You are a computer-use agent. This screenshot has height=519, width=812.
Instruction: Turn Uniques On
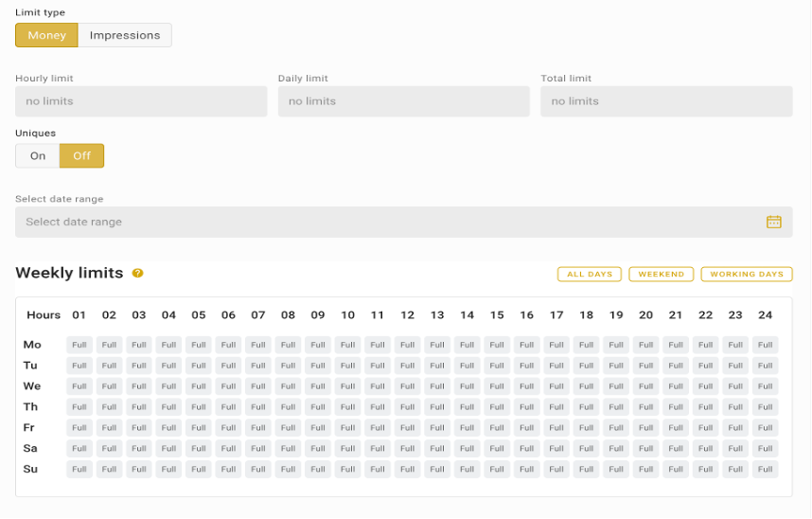tap(38, 156)
